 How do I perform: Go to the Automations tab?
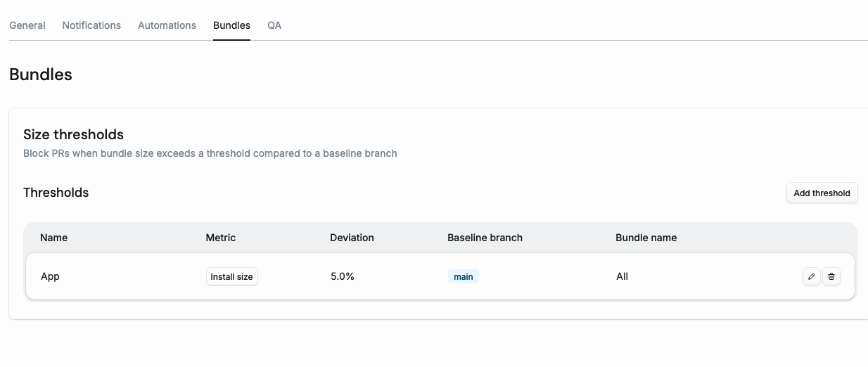coord(167,25)
